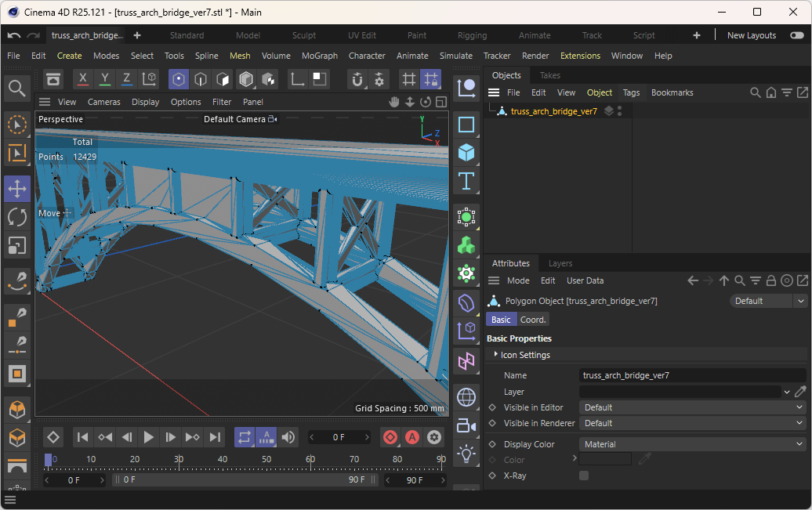The width and height of the screenshot is (812, 510).
Task: Click the Record Active Objects button
Action: (390, 437)
